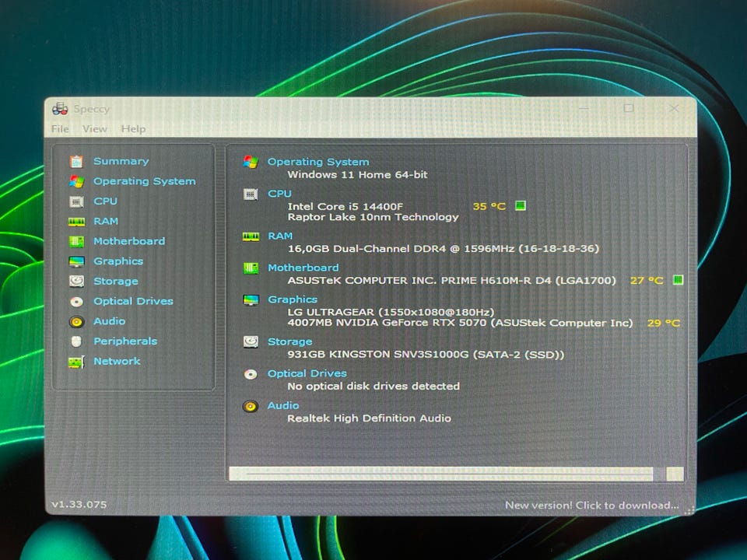Click the motherboard temperature green indicator icon
Viewport: 747px width, 560px height.
click(678, 279)
